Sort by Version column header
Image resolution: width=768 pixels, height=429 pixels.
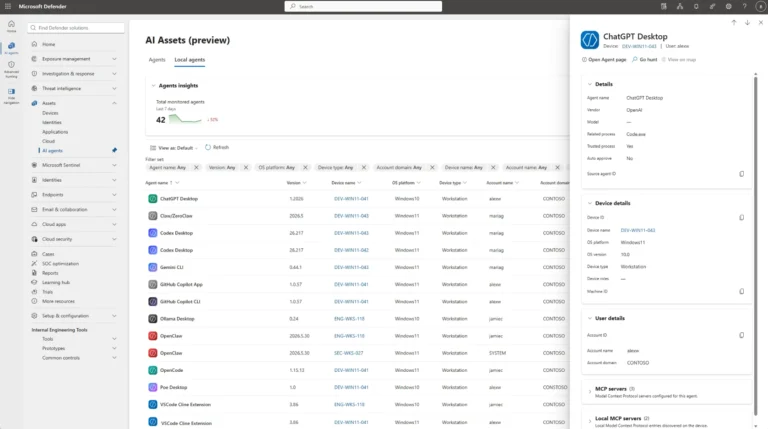pyautogui.click(x=296, y=183)
